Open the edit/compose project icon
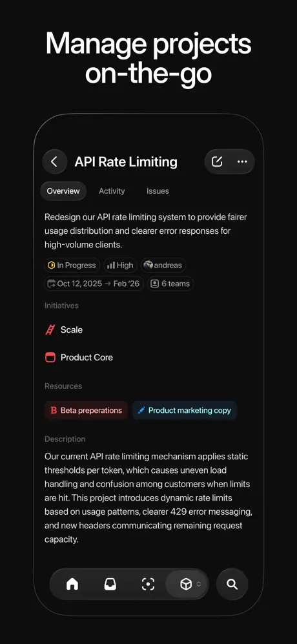 click(217, 161)
